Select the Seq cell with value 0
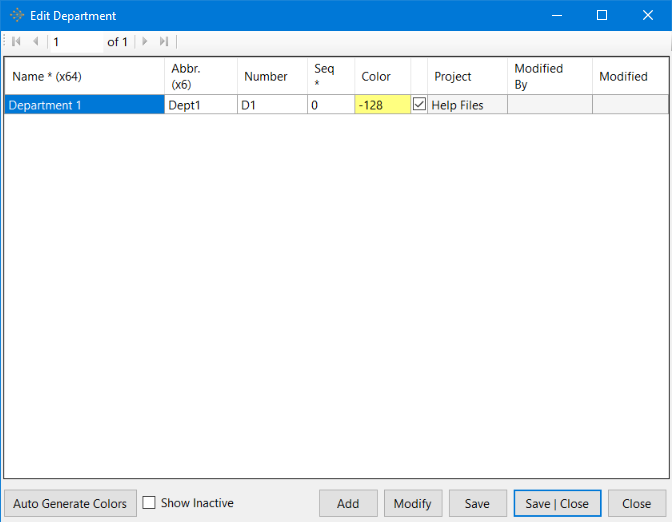Image resolution: width=672 pixels, height=522 pixels. pyautogui.click(x=331, y=105)
